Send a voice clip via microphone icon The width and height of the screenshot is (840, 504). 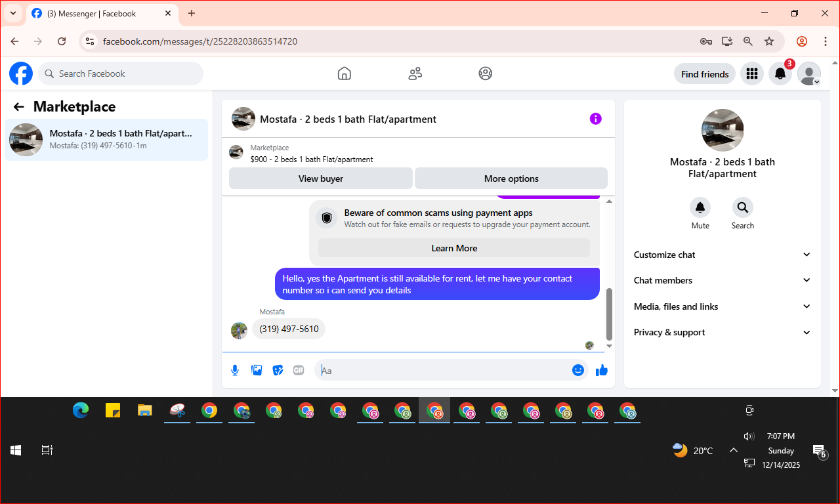click(x=235, y=370)
